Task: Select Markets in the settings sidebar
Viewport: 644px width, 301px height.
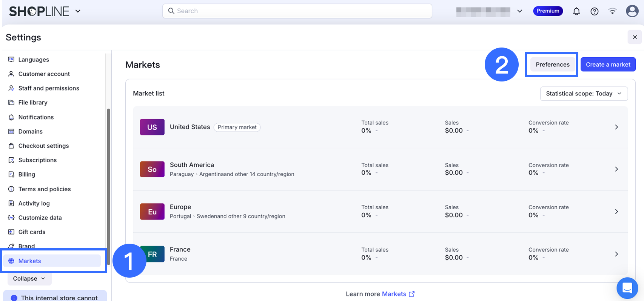Action: tap(30, 261)
